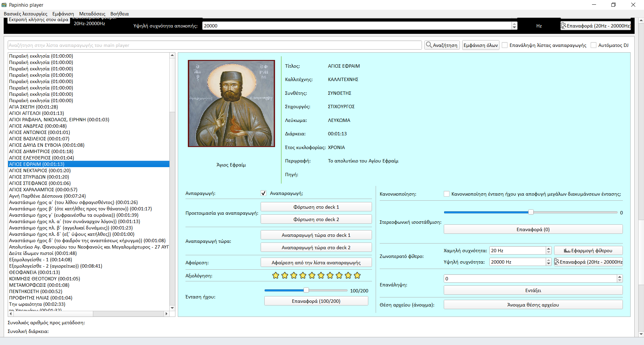
Task: Click the Άγιος Εφραίμ cover image
Action: [x=231, y=103]
